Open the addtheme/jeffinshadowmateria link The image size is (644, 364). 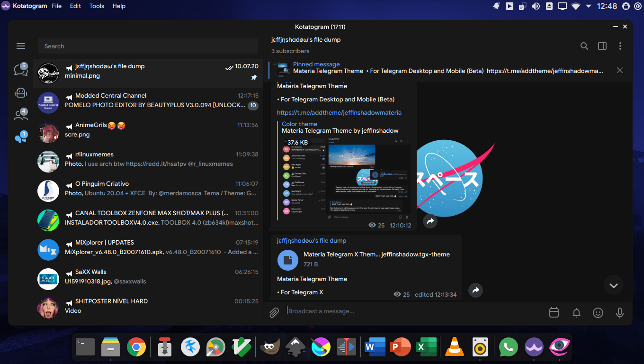click(x=339, y=113)
